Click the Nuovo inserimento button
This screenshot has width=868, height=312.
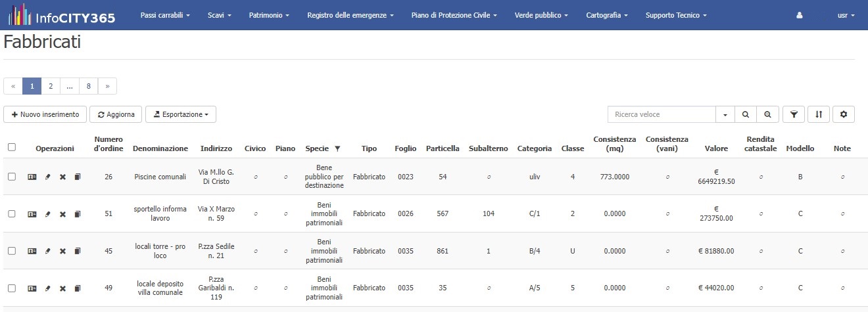click(45, 114)
